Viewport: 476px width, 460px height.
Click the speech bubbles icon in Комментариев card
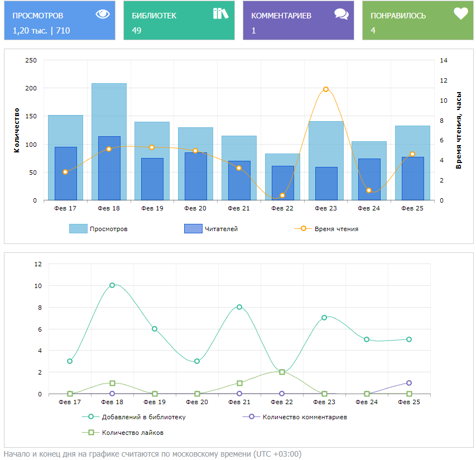point(341,15)
